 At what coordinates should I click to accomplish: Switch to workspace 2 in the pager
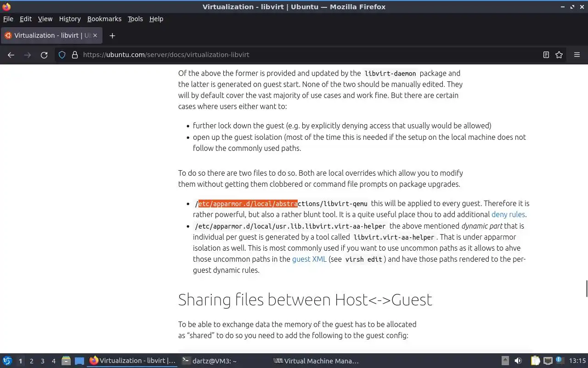31,361
